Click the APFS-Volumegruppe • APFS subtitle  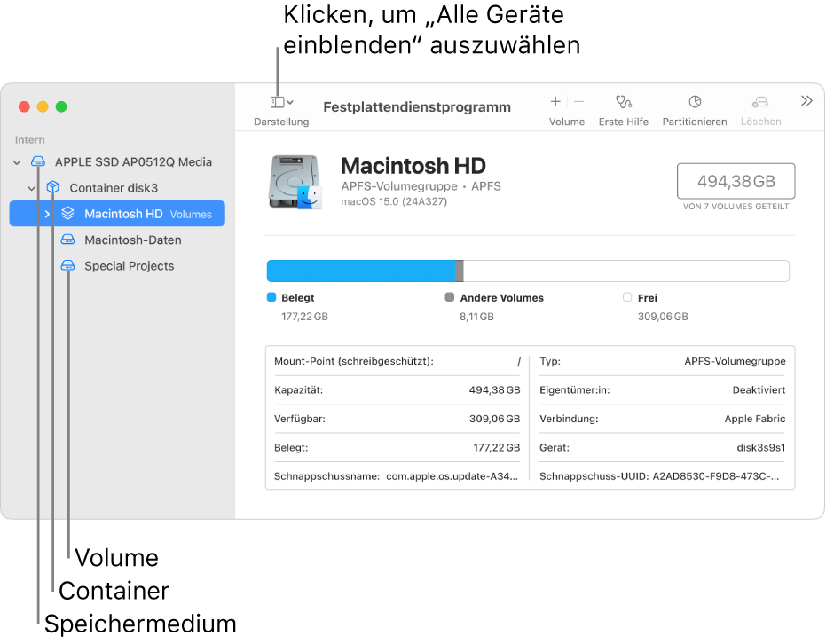421,186
